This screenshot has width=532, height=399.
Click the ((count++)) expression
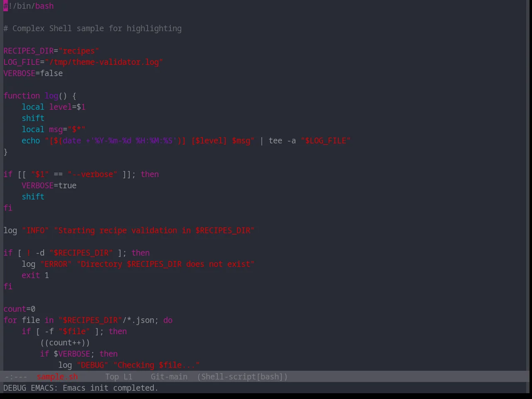point(65,343)
